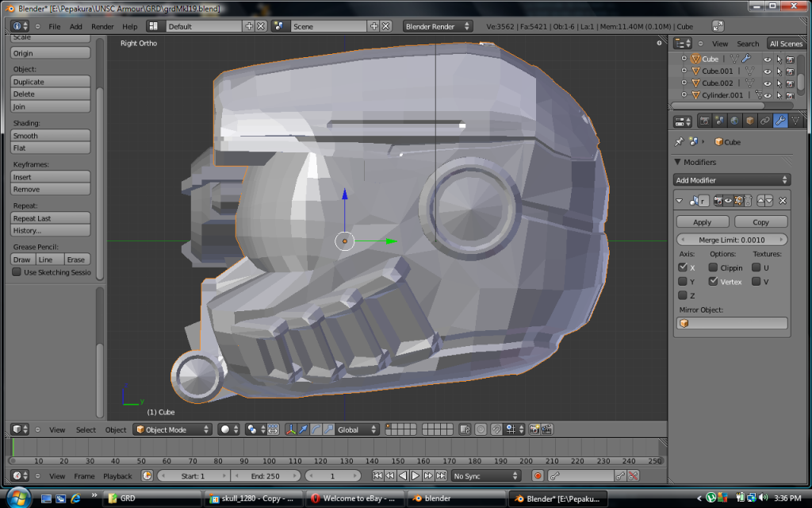The width and height of the screenshot is (812, 508).
Task: Click the scale manipulator icon
Action: pyautogui.click(x=328, y=429)
